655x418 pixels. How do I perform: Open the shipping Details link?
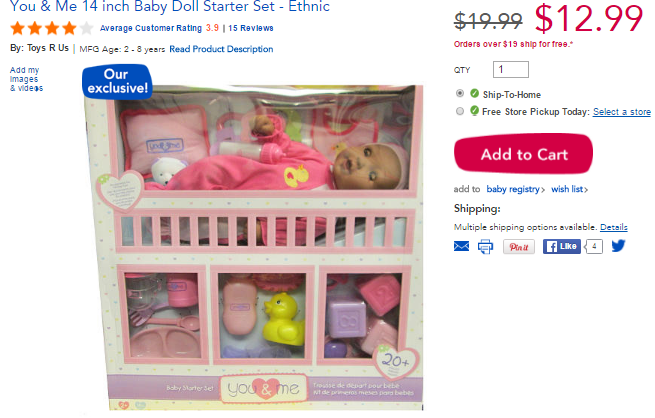coord(614,227)
